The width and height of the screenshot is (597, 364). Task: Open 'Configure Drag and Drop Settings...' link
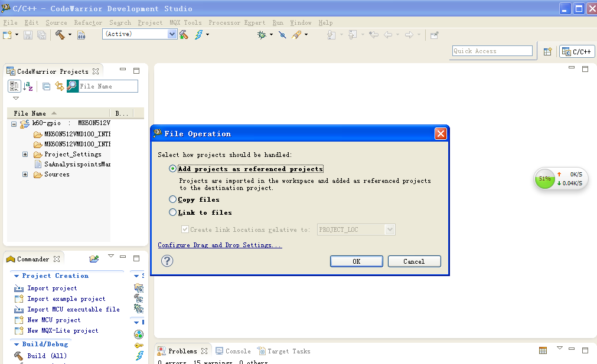(x=220, y=245)
